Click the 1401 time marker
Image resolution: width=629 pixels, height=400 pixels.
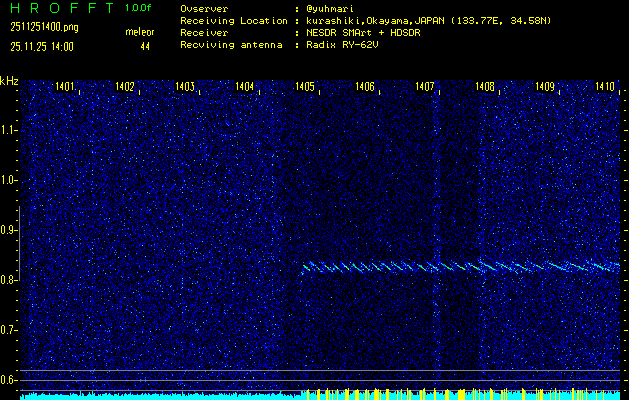[65, 87]
